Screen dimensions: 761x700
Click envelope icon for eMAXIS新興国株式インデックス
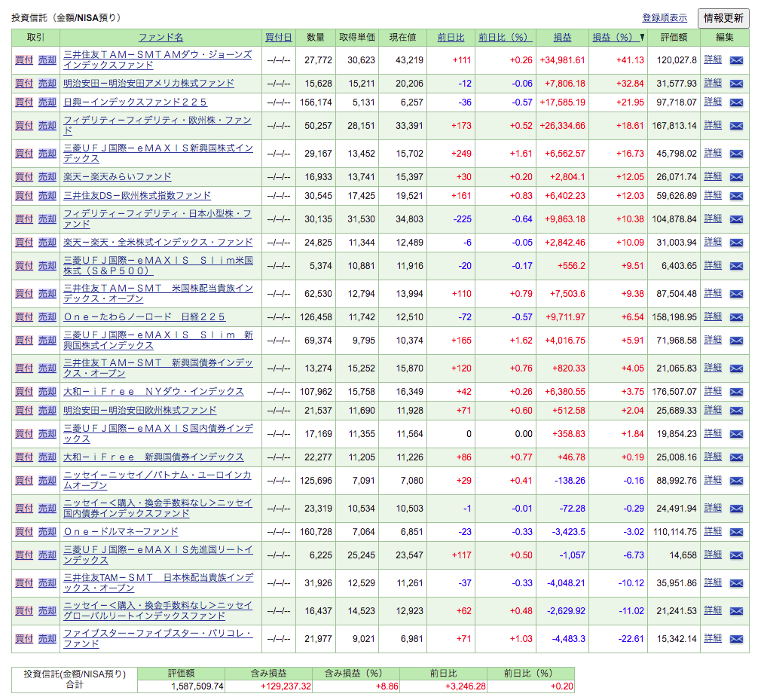point(736,154)
